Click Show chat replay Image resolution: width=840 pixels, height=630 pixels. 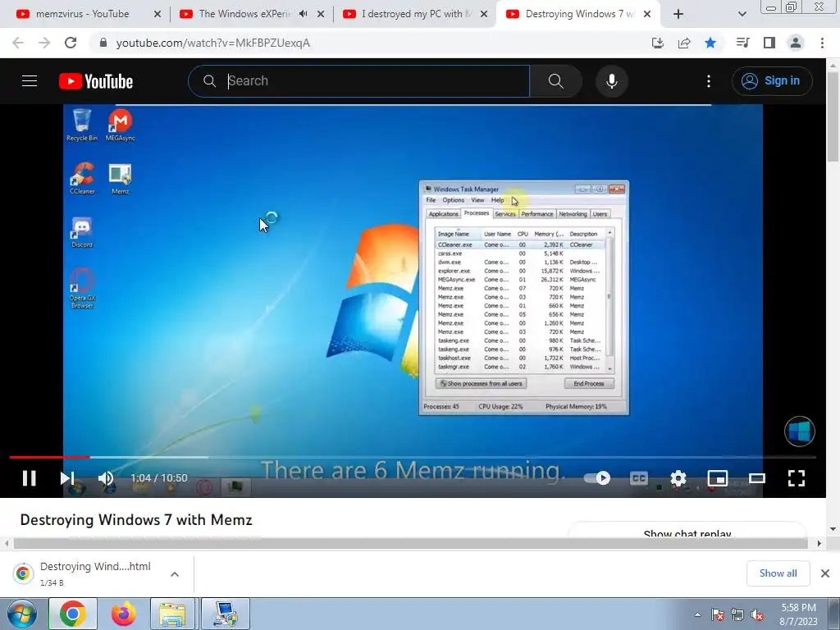point(687,533)
